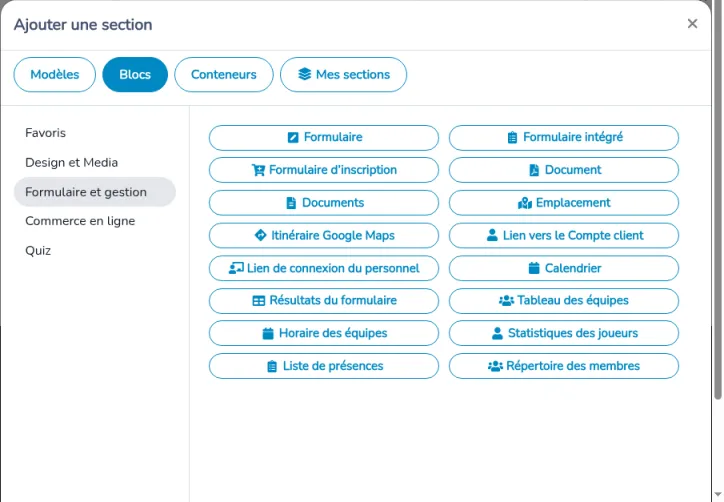Click the cart icon on Formulaire d'inscription
This screenshot has height=502, width=724.
click(258, 170)
